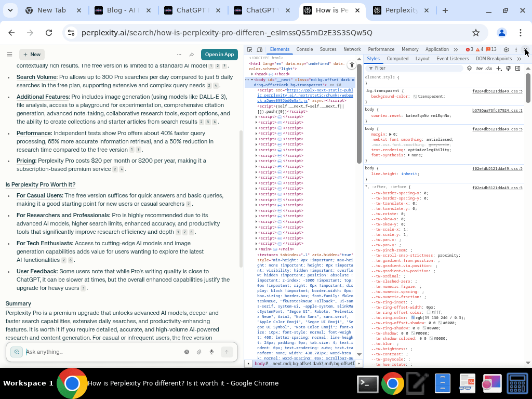Switch to the Sources panel

tap(328, 49)
